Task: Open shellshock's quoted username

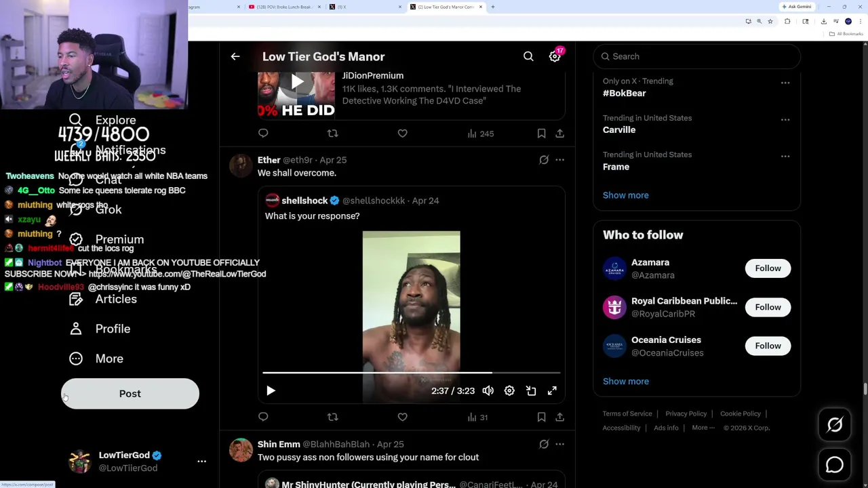Action: [x=305, y=201]
